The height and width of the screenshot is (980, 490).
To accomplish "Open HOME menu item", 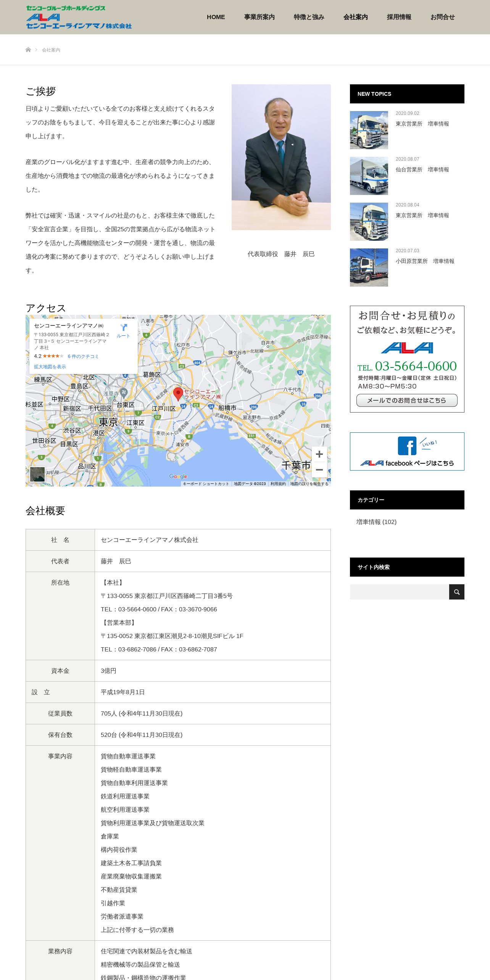I will (216, 17).
